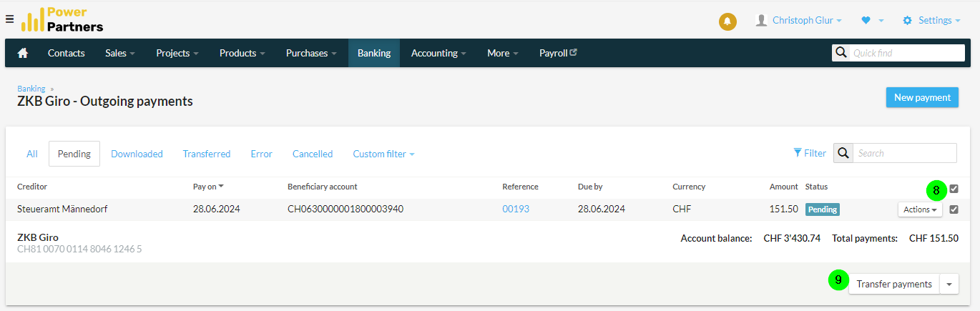980x311 pixels.
Task: Open Contacts in the navigation bar
Action: [67, 53]
